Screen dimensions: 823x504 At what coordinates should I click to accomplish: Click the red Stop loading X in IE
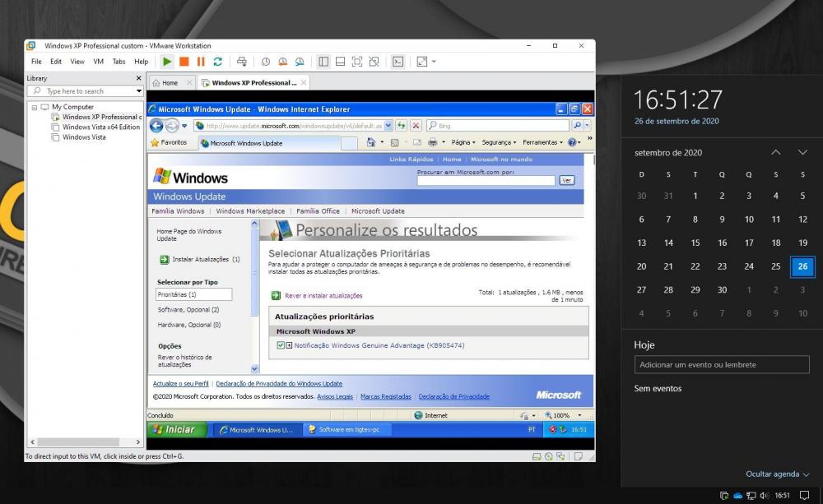(x=416, y=126)
